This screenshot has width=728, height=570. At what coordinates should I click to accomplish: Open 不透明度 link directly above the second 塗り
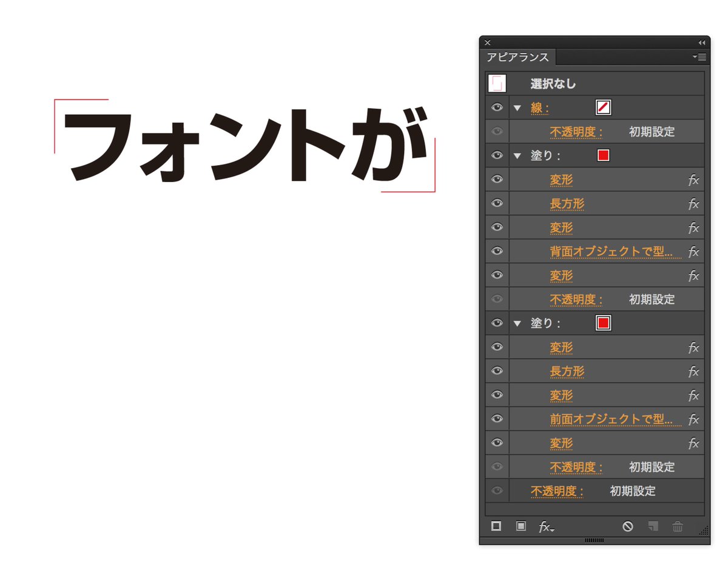pyautogui.click(x=576, y=299)
